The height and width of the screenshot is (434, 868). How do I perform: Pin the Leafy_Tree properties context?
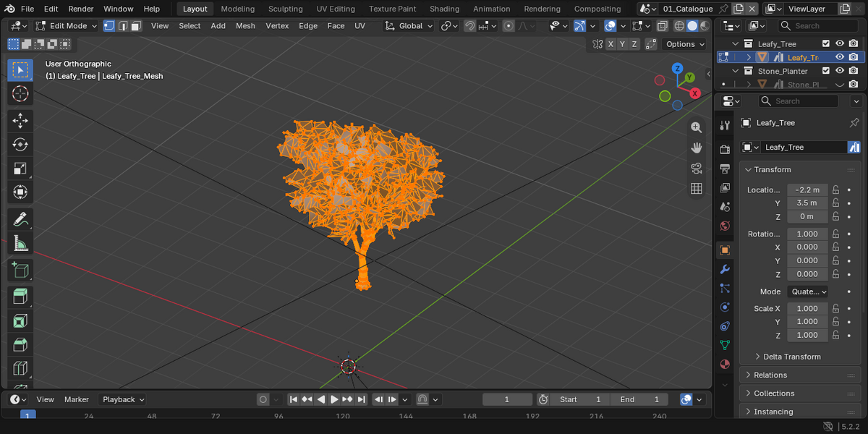[854, 122]
